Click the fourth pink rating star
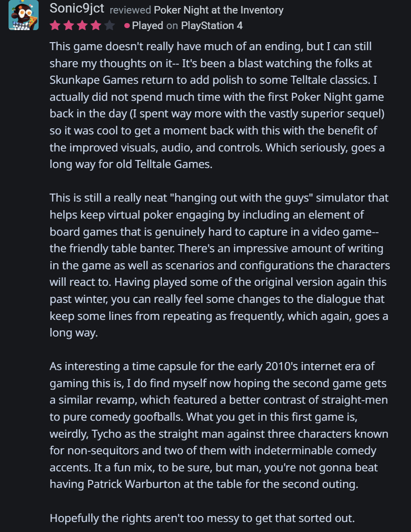Image resolution: width=411 pixels, height=532 pixels. tap(96, 26)
